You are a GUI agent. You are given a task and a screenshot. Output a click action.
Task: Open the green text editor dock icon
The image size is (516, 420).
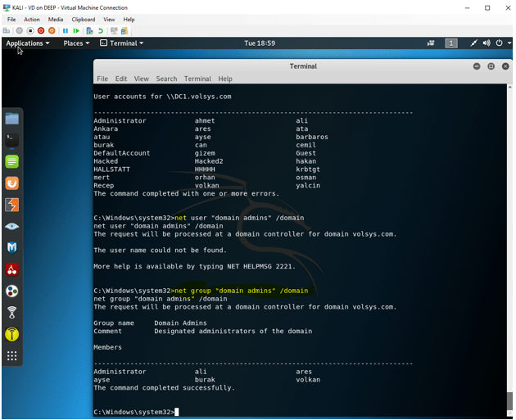[x=11, y=161]
